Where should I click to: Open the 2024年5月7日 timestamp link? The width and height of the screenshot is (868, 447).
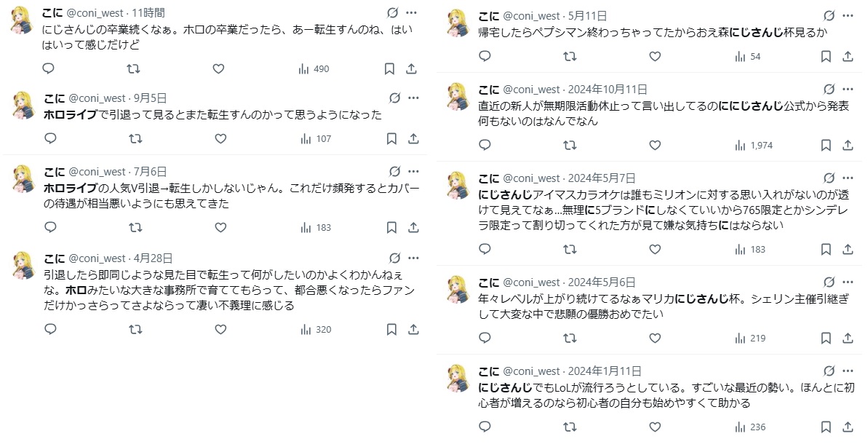tap(601, 178)
